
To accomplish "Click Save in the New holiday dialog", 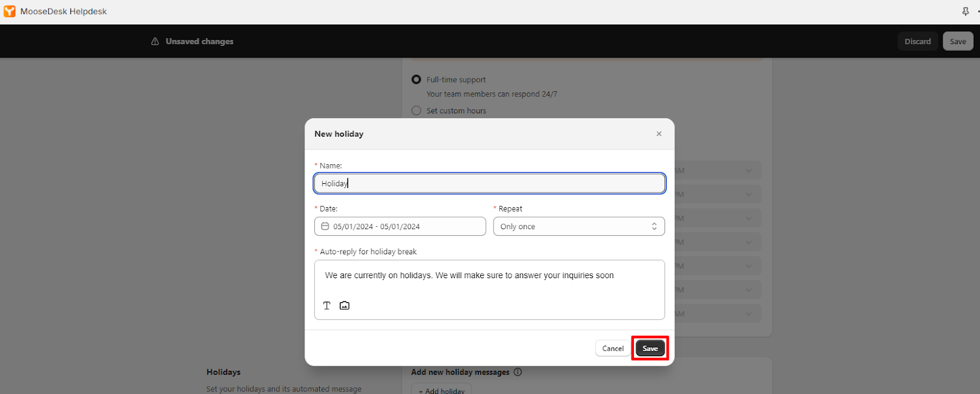I will [x=650, y=349].
